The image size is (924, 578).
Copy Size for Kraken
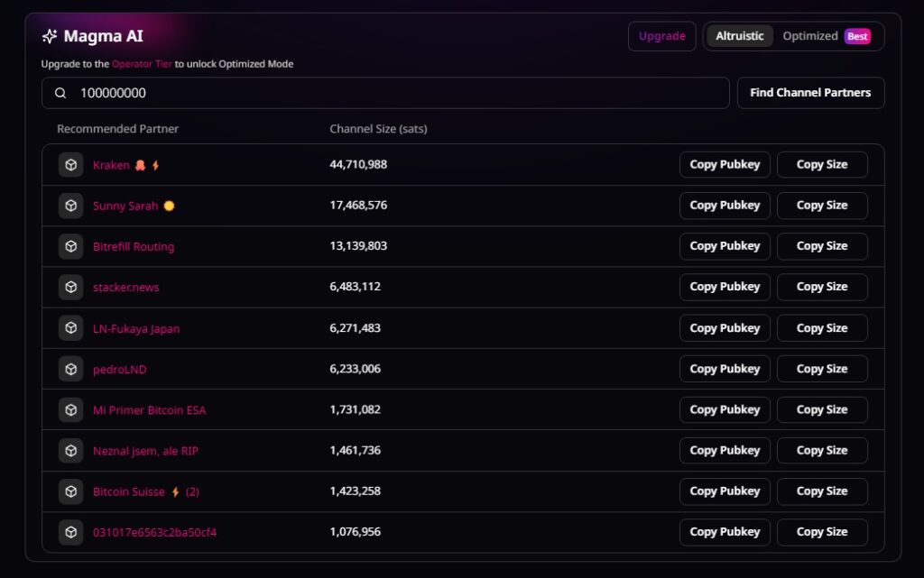[822, 165]
